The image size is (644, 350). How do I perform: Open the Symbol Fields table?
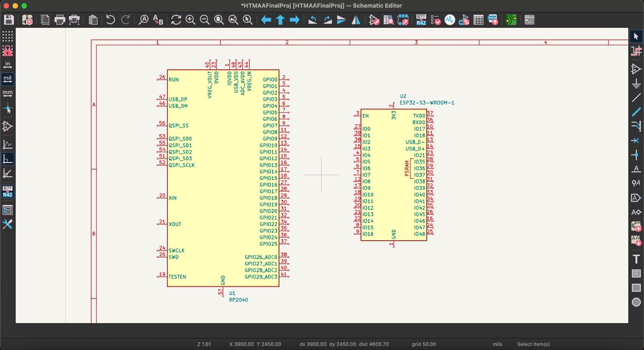[x=478, y=20]
